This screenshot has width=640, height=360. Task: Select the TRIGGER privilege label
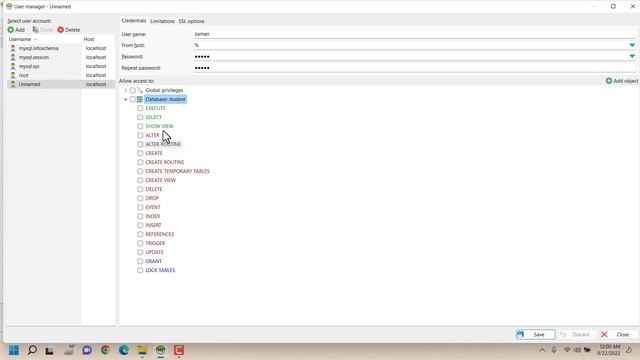tap(155, 243)
